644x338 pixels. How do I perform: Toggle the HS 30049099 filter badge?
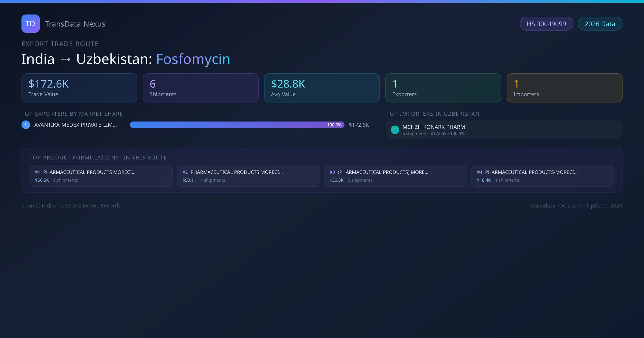546,24
